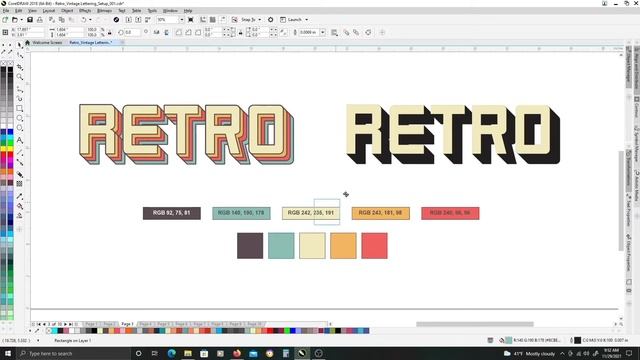Image resolution: width=640 pixels, height=360 pixels.
Task: Open the Effects menu
Action: coord(85,11)
